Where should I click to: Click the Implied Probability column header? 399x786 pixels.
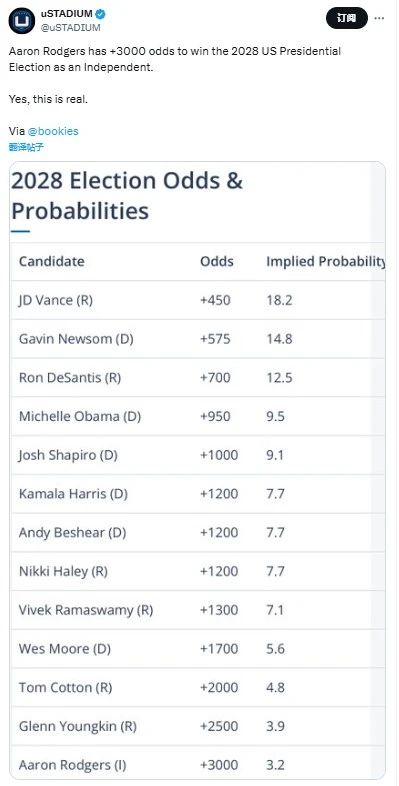click(x=325, y=261)
